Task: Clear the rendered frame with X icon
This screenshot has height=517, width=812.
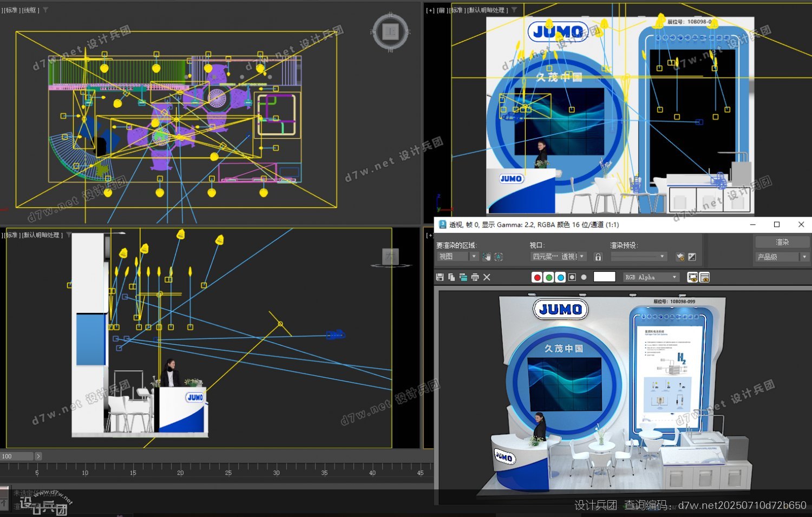Action: [487, 277]
